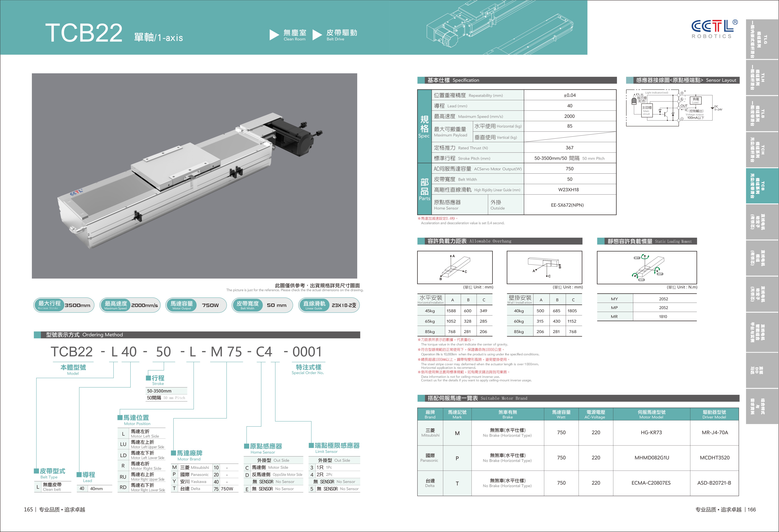Click the teal square beside 皮帶型式 Belt Type
779x532 pixels.
[37, 471]
